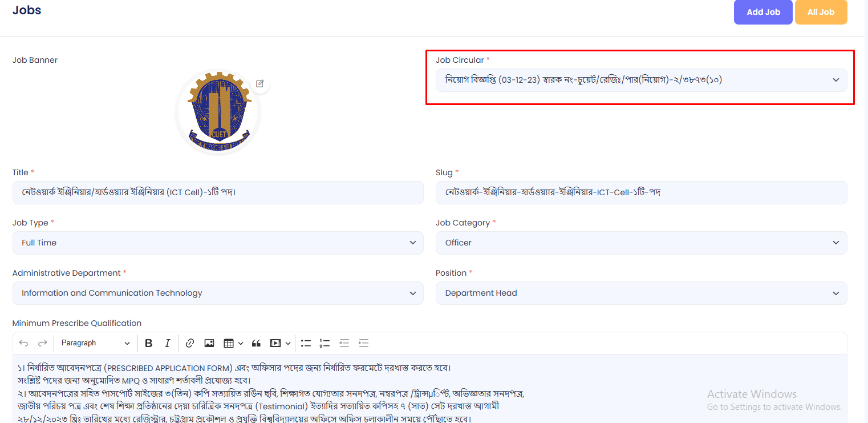The width and height of the screenshot is (868, 423).
Task: Insert a link using the editor toolbar
Action: click(190, 343)
